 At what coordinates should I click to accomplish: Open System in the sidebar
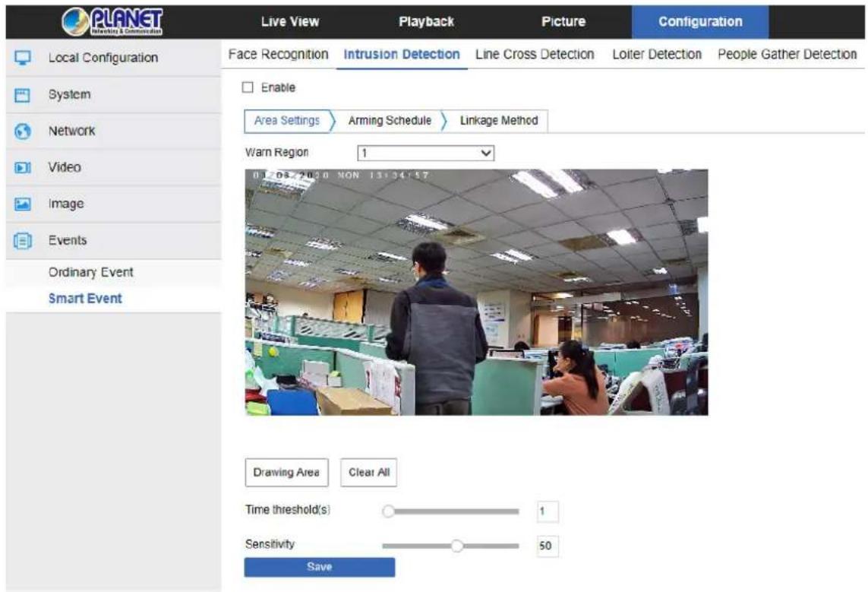coord(113,95)
